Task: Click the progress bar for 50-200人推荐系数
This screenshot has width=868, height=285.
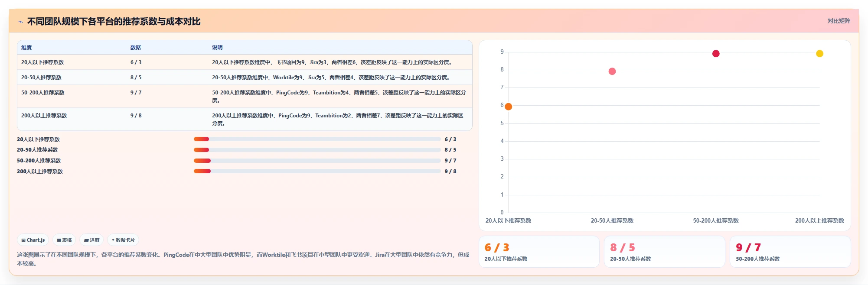Action: (x=317, y=161)
